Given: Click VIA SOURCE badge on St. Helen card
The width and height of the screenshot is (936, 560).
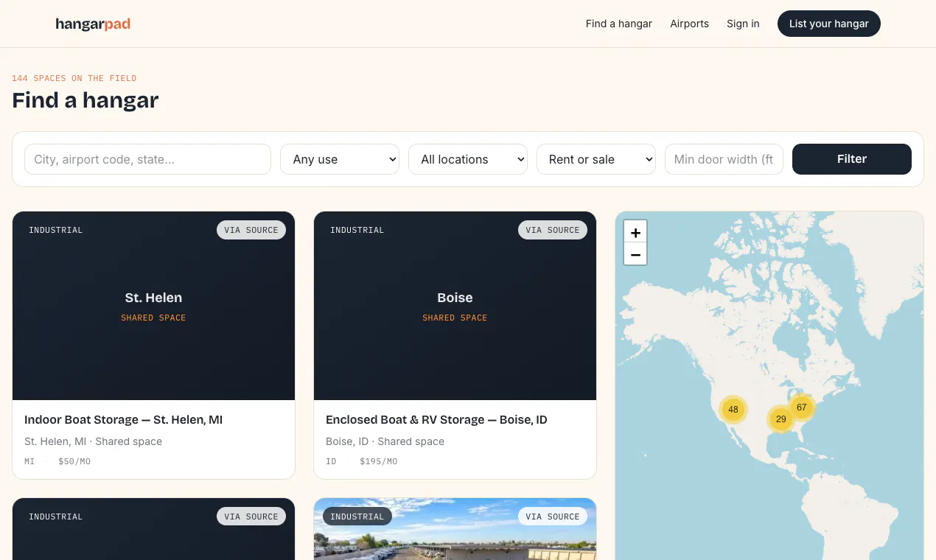Looking at the screenshot, I should click(x=251, y=230).
